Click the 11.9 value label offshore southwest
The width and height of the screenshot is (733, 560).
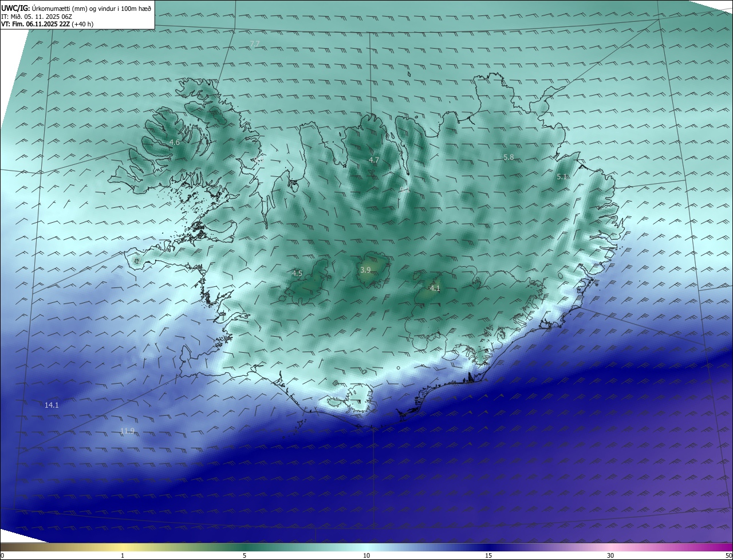click(x=127, y=431)
